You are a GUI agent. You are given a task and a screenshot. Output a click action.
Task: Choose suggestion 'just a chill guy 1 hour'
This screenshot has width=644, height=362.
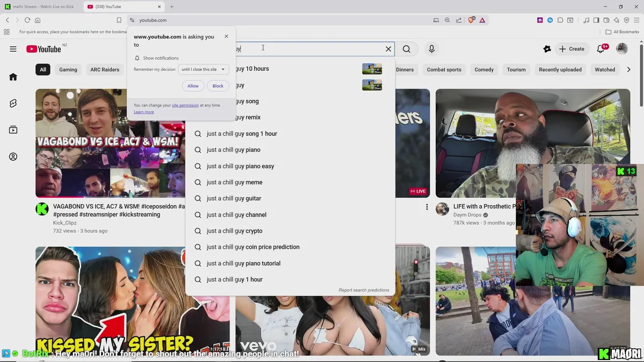(290, 280)
